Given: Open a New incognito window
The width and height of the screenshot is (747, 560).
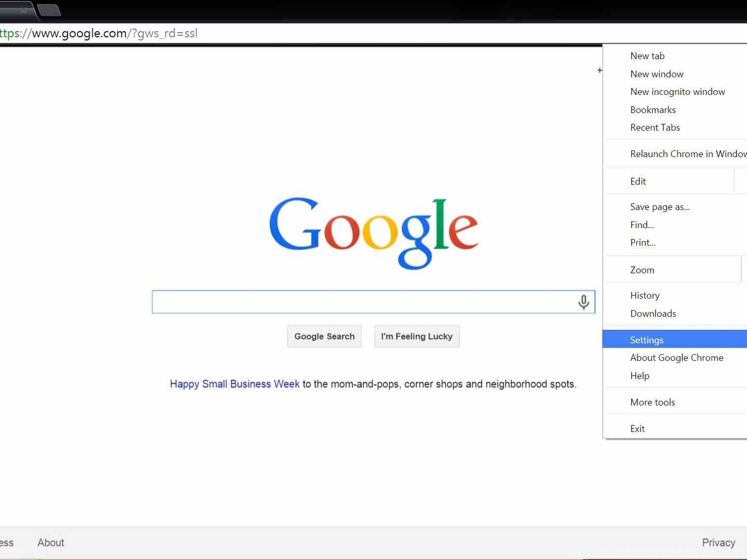Looking at the screenshot, I should point(675,92).
